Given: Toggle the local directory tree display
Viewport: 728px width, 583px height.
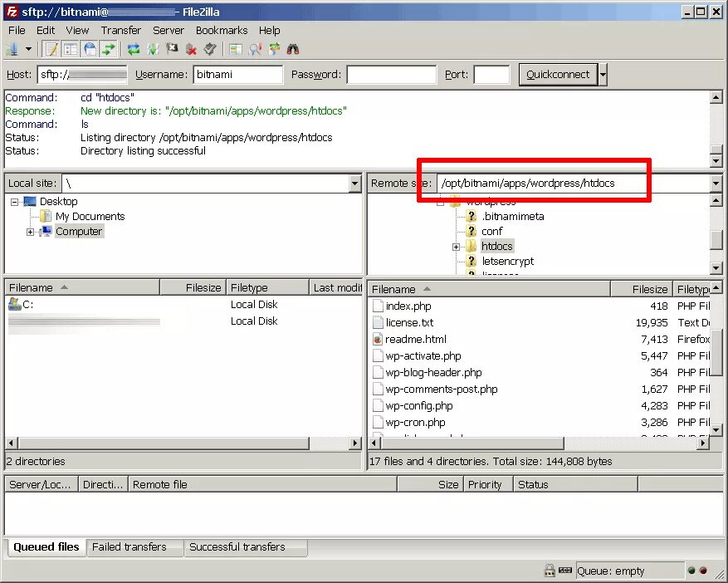Looking at the screenshot, I should [70, 49].
